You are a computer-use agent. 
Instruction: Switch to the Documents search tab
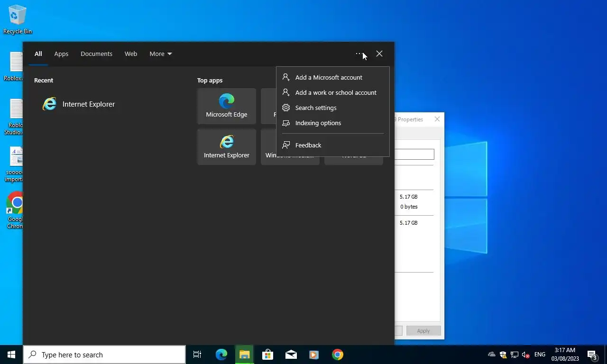point(96,54)
